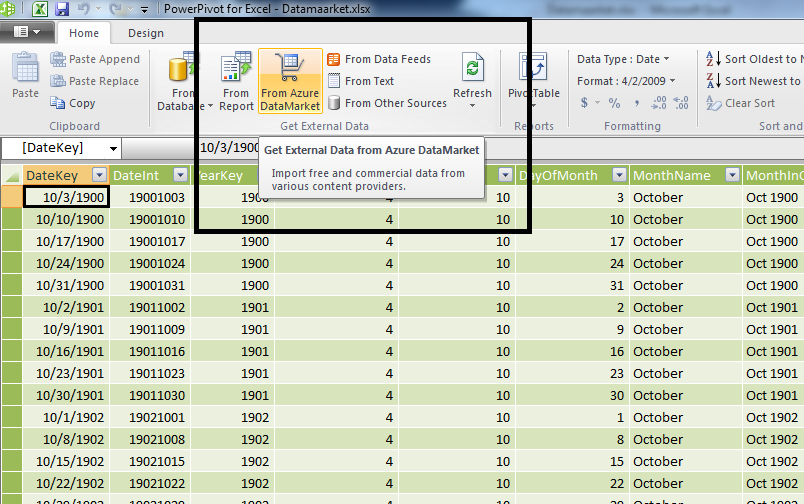The image size is (804, 504).
Task: Open DateKey column filter dropdown
Action: [99, 175]
